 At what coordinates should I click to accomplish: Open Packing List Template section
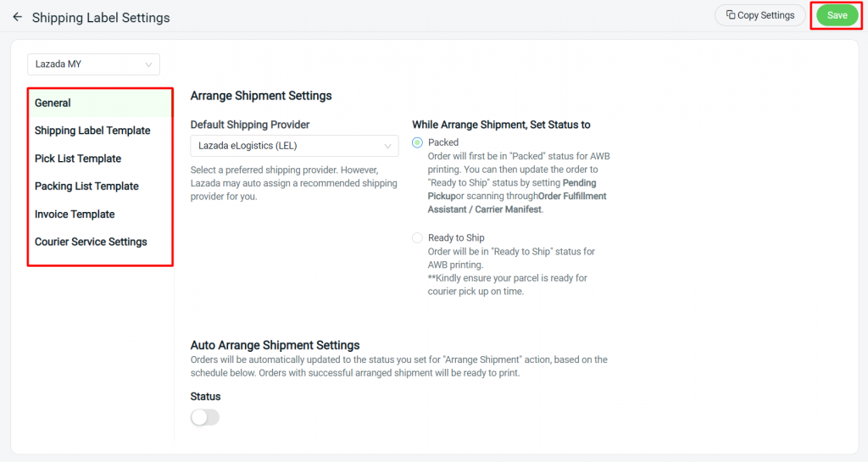point(86,186)
